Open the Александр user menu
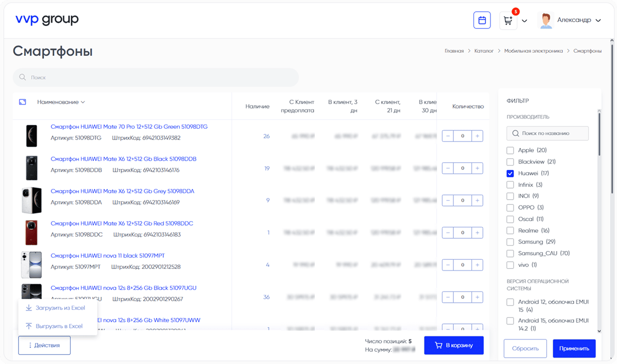The width and height of the screenshot is (617, 364). [x=579, y=20]
